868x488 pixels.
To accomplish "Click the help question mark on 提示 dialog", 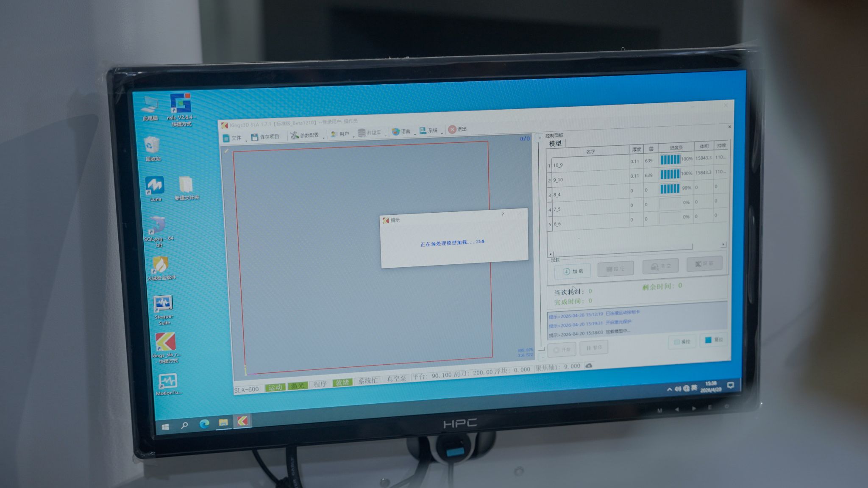I will [x=503, y=214].
